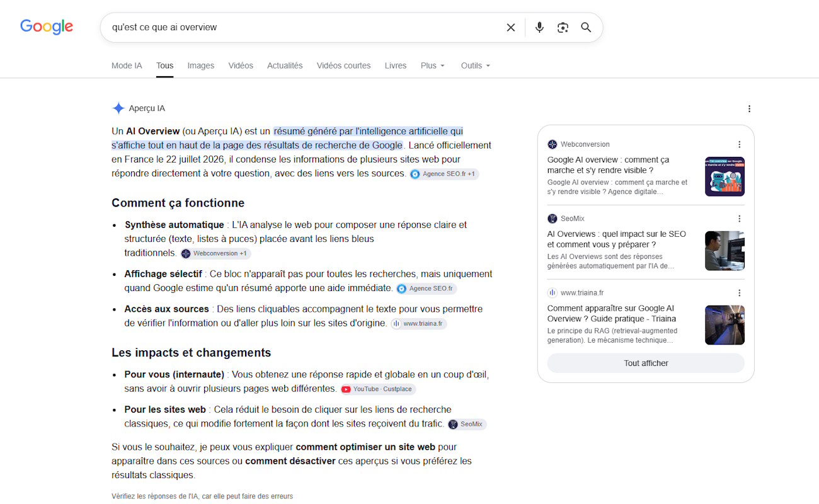Click the bold 'comment optimiser un site web' text

click(365, 447)
